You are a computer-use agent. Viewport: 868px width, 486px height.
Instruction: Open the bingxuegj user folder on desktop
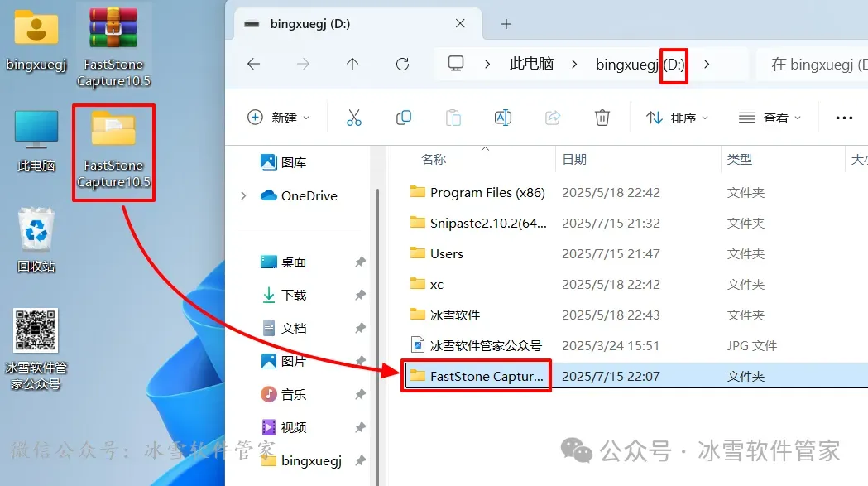click(36, 41)
